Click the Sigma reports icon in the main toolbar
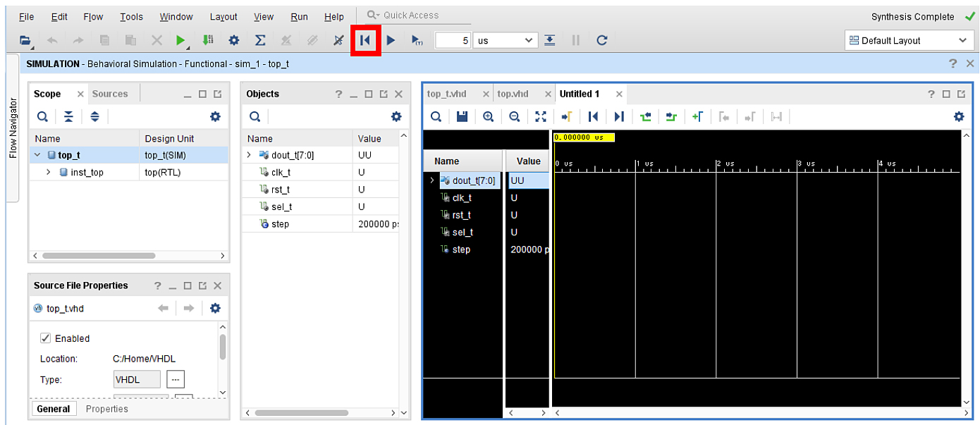 pyautogui.click(x=259, y=40)
